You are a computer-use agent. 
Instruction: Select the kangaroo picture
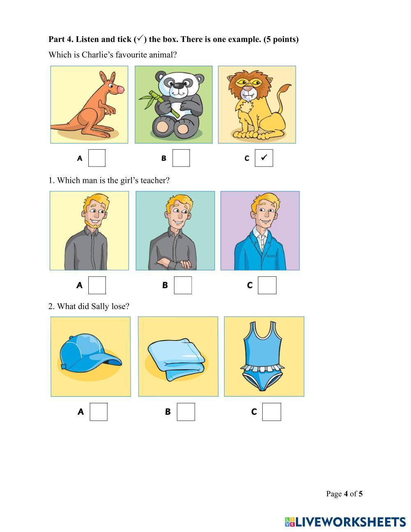click(x=89, y=104)
